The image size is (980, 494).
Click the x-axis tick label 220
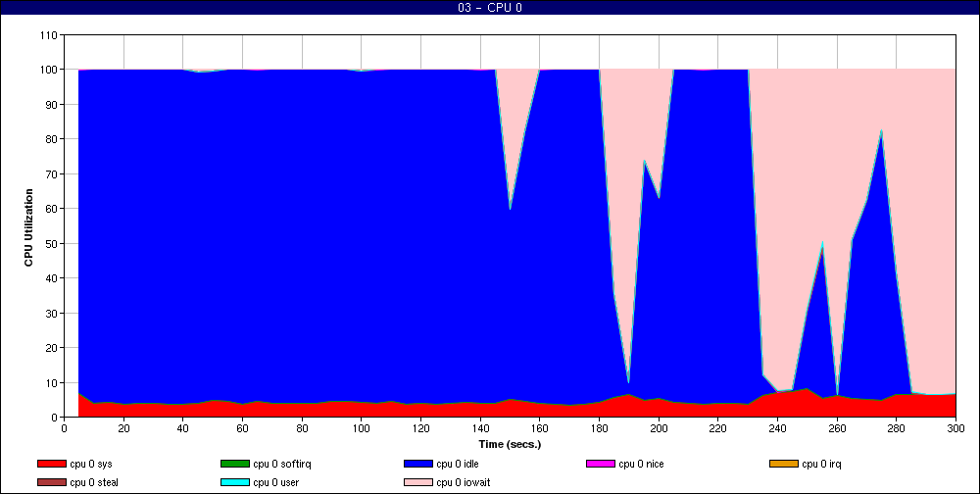717,428
